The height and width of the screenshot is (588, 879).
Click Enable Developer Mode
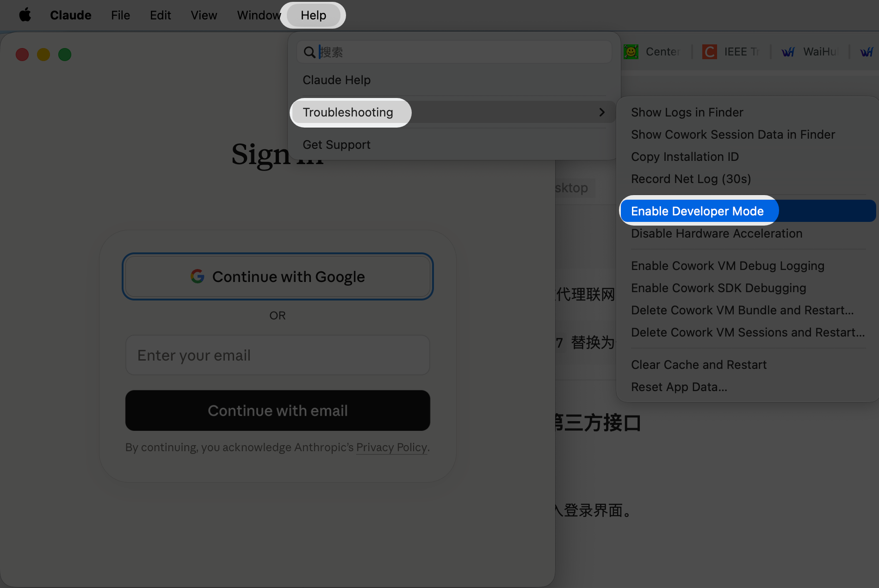coord(747,211)
